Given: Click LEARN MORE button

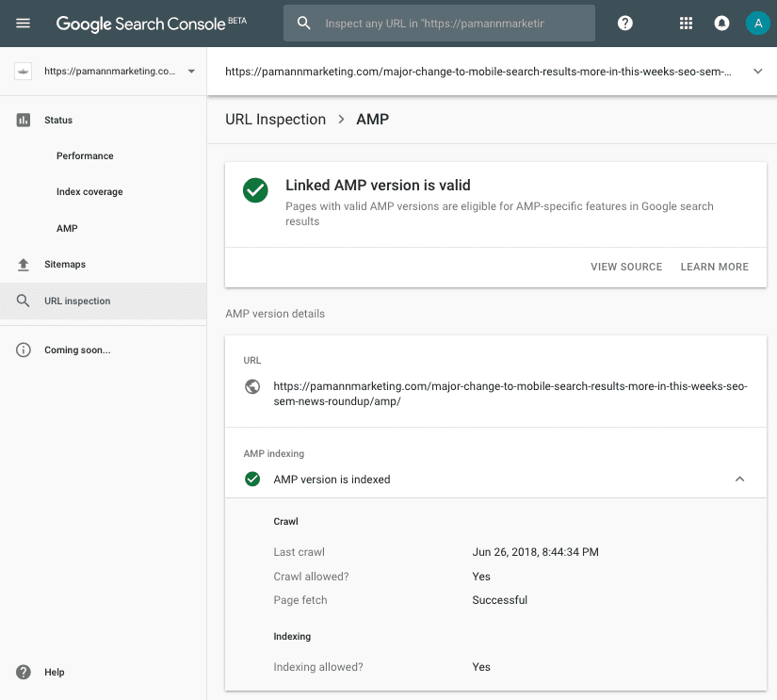Looking at the screenshot, I should [715, 267].
